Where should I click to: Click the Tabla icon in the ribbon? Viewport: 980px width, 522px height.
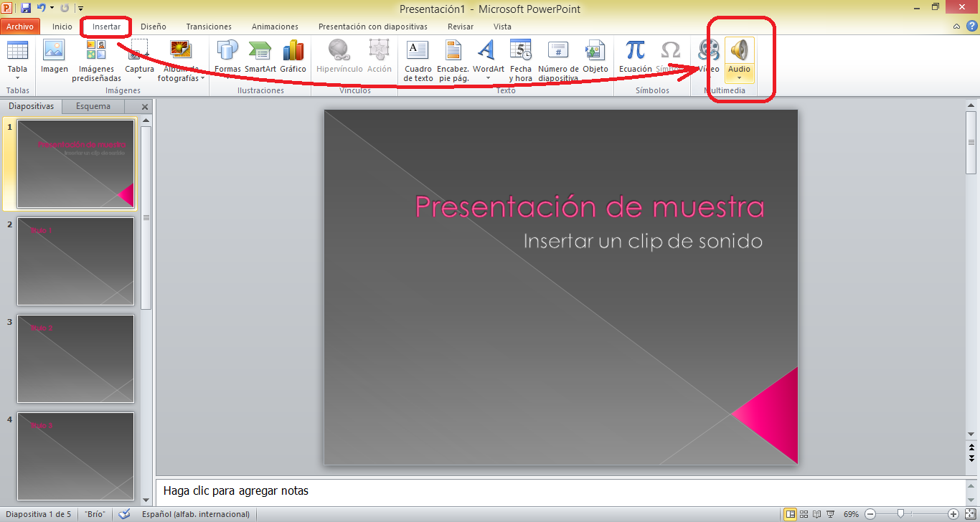click(17, 52)
